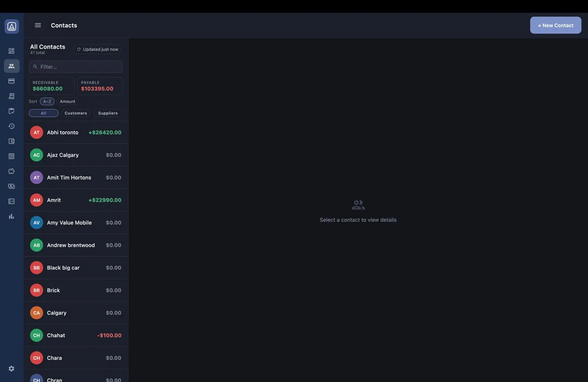Show All contacts filter tab
This screenshot has width=588, height=382.
pos(44,113)
